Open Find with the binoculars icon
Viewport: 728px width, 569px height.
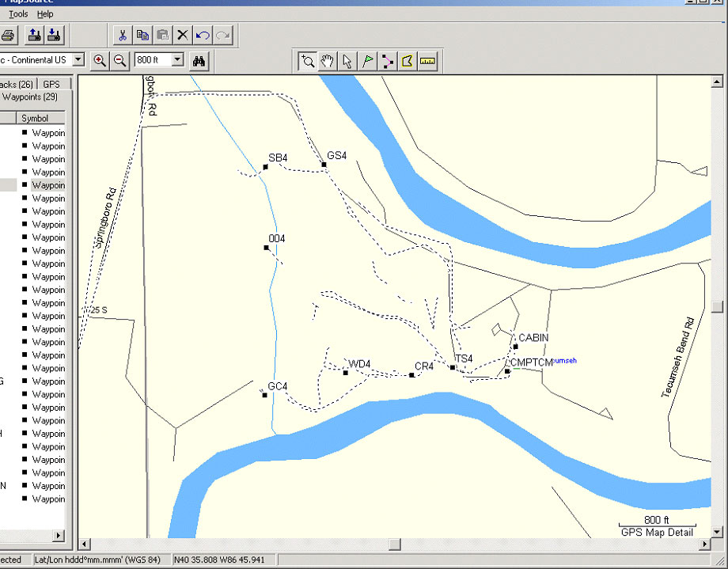click(x=199, y=60)
